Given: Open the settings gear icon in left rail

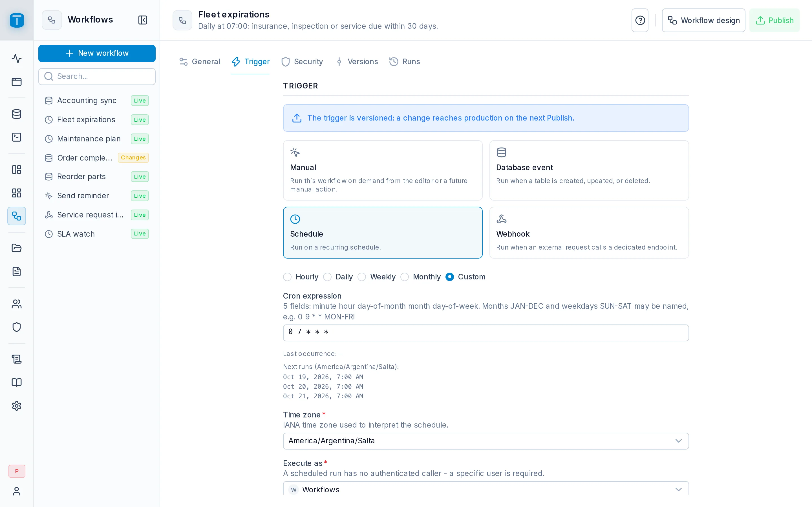Looking at the screenshot, I should tap(16, 406).
